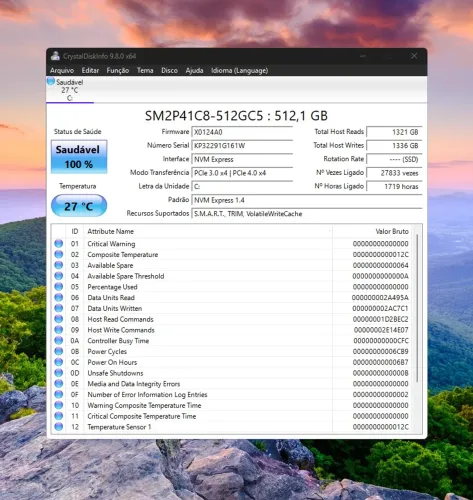Click the blue status icon for Available Spare row
The height and width of the screenshot is (500, 473).
[x=59, y=265]
